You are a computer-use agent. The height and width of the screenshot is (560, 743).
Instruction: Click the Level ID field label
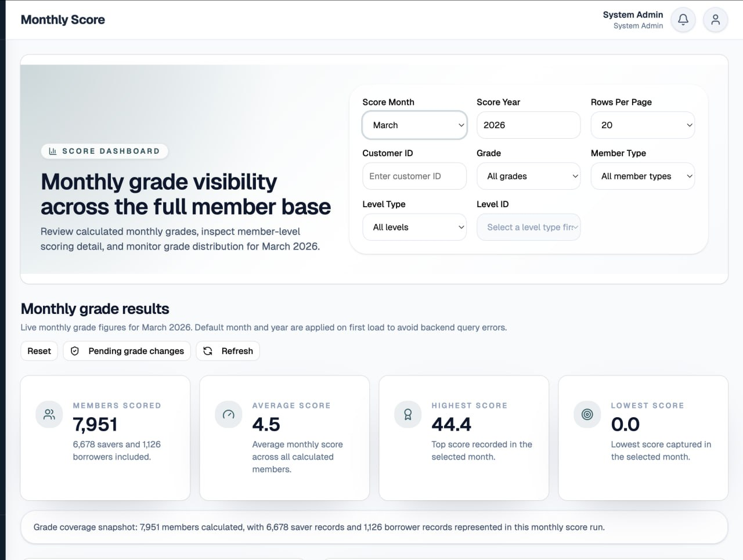493,204
